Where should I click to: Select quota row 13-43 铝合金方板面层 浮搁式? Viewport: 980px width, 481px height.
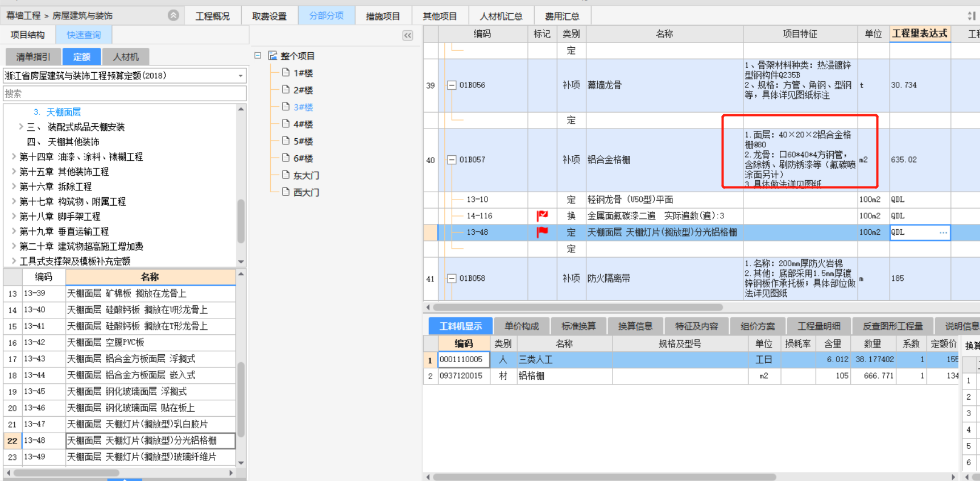[x=119, y=359]
